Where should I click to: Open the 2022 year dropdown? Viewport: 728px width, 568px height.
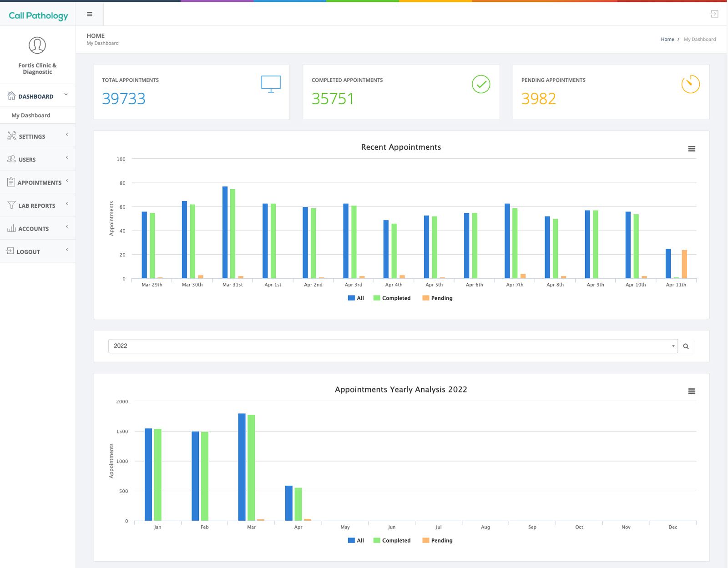(x=393, y=346)
